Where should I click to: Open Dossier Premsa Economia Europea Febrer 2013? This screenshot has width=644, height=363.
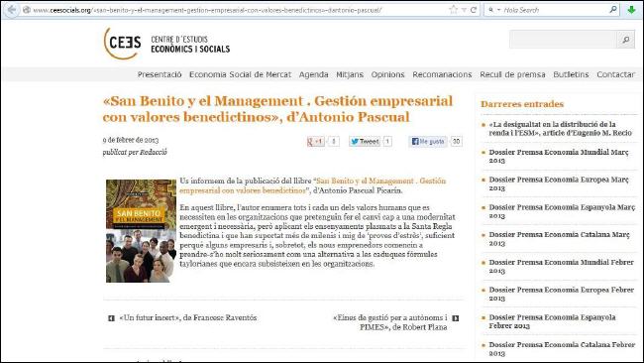[x=562, y=294]
